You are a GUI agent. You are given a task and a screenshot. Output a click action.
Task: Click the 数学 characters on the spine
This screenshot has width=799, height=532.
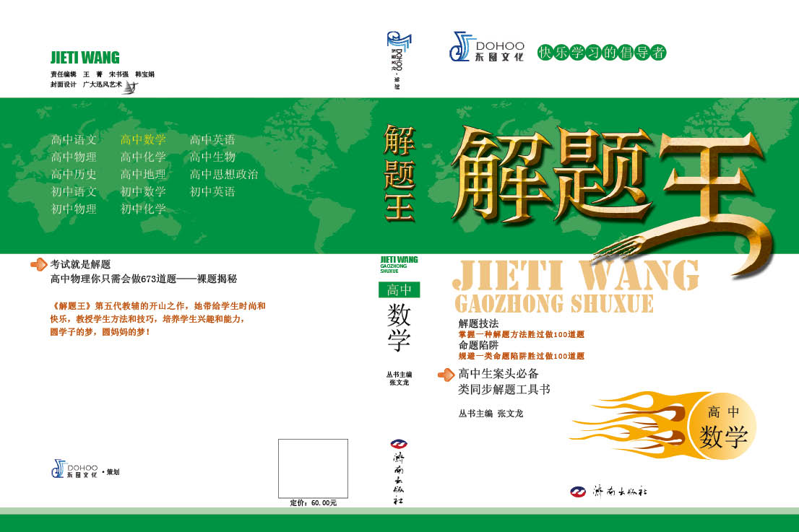[x=399, y=327]
